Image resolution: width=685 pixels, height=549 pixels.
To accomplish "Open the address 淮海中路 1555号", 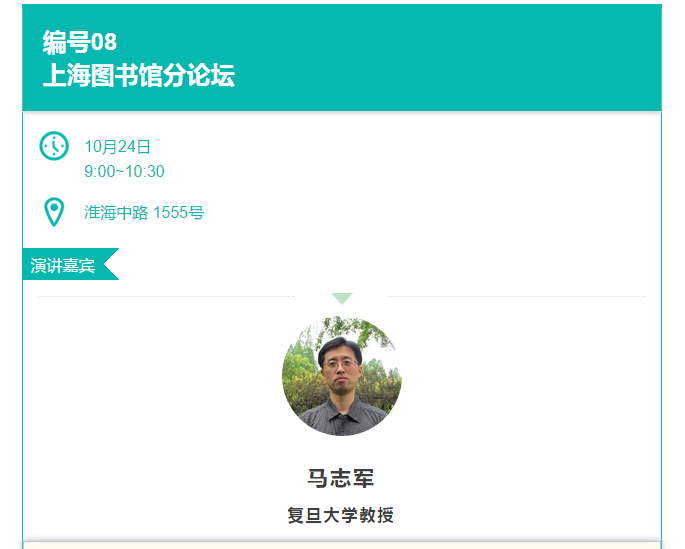I will click(x=144, y=213).
